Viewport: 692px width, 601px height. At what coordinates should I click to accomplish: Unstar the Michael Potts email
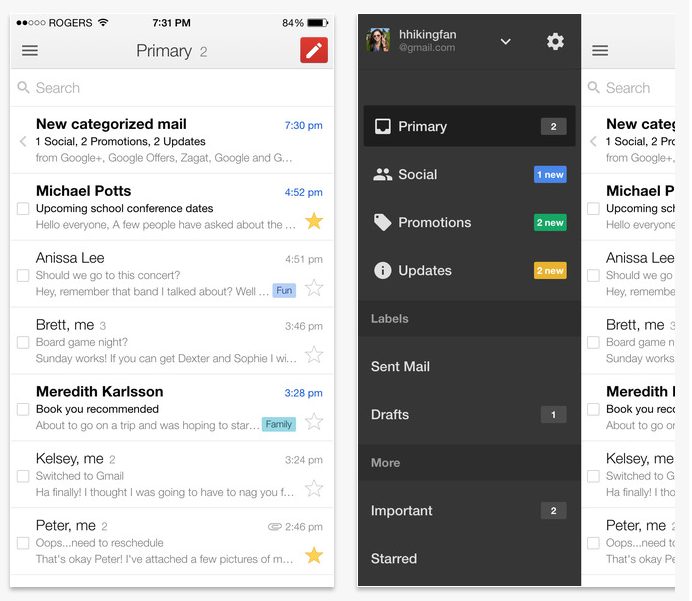click(x=314, y=221)
